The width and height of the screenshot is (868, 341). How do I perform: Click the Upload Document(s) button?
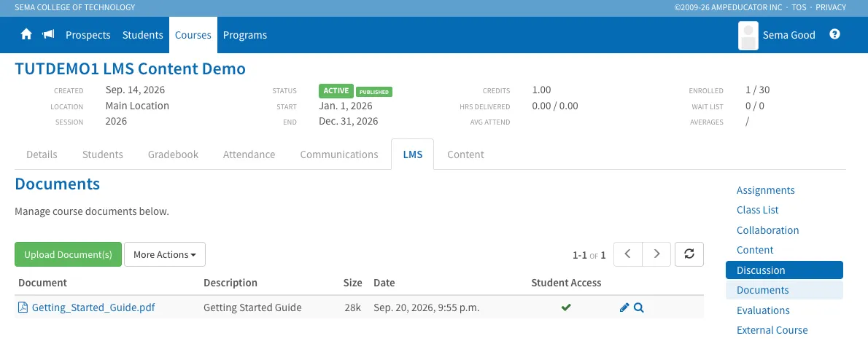pyautogui.click(x=68, y=254)
